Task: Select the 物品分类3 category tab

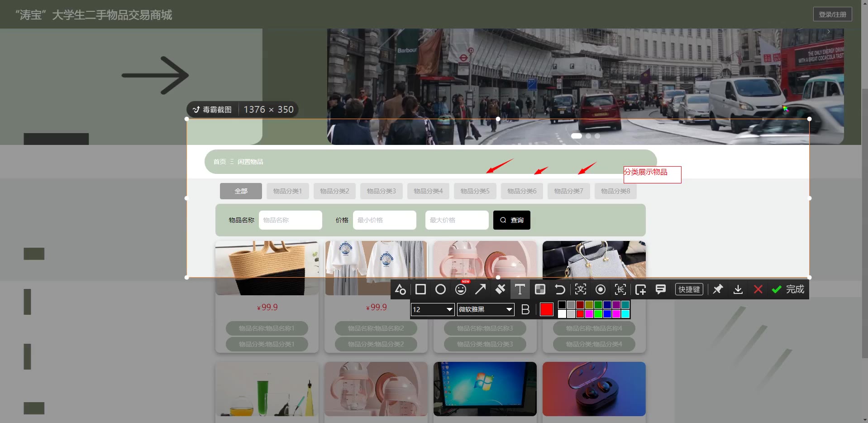Action: point(381,191)
